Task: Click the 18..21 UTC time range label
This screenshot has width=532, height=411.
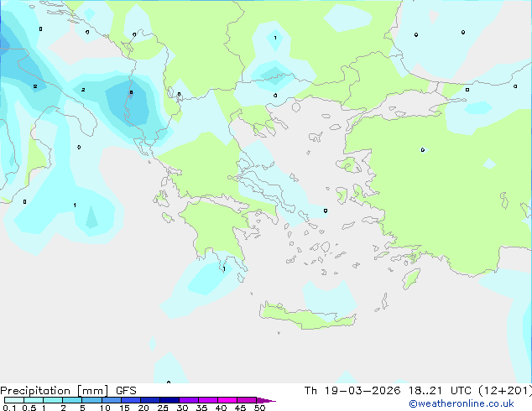Action: tap(440, 391)
